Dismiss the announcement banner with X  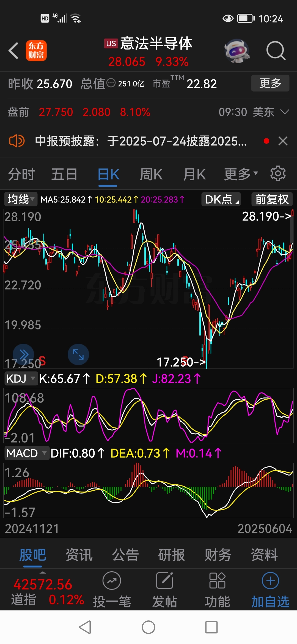click(283, 141)
